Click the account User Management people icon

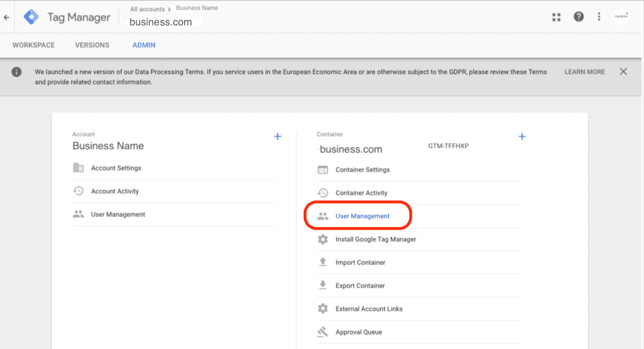pyautogui.click(x=78, y=214)
